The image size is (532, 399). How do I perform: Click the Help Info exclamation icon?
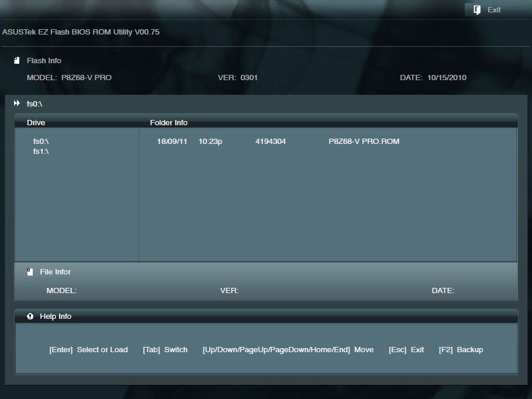tap(30, 317)
